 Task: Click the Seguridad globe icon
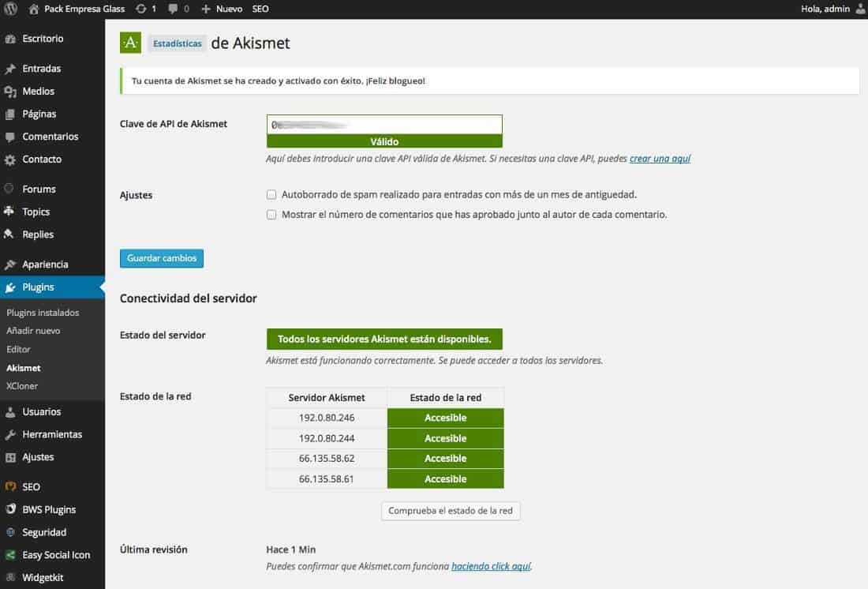click(10, 532)
